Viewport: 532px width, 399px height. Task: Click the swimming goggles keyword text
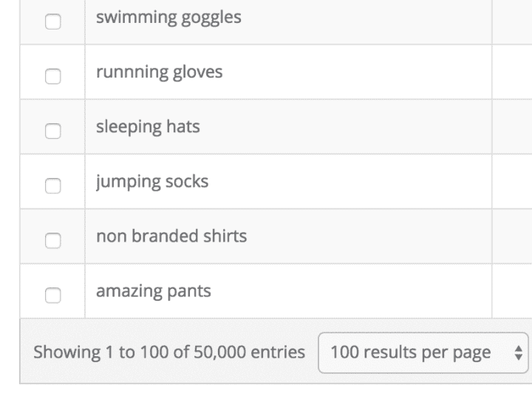pyautogui.click(x=168, y=17)
